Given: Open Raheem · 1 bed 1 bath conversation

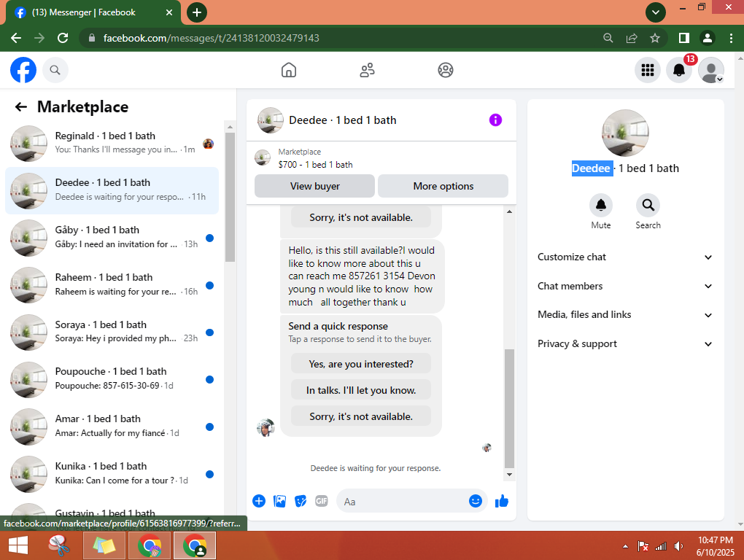Looking at the screenshot, I should point(112,285).
